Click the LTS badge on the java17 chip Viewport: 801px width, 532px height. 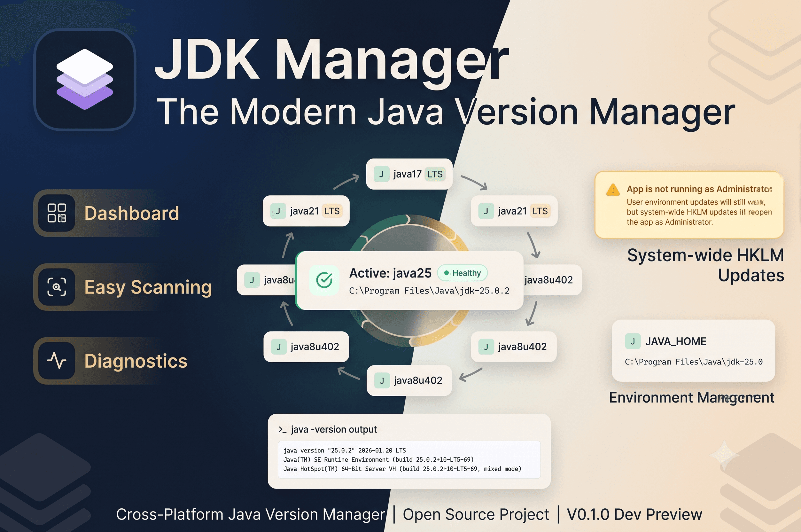coord(435,174)
